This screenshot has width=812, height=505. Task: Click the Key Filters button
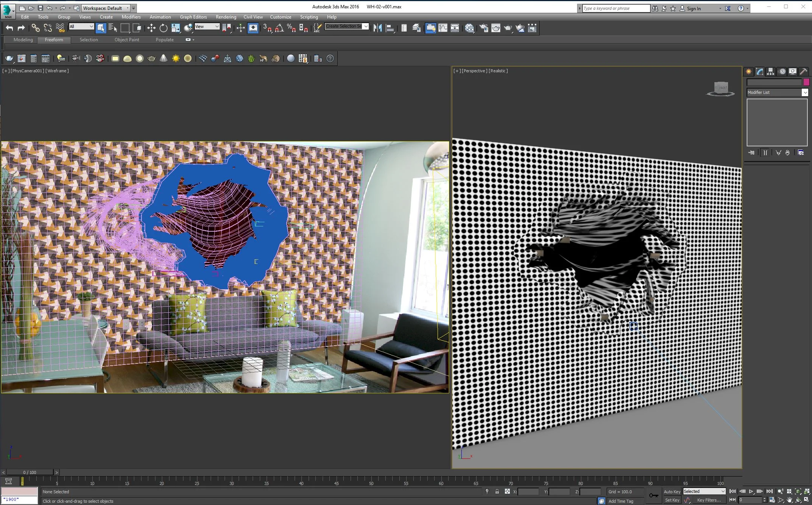[x=708, y=500]
